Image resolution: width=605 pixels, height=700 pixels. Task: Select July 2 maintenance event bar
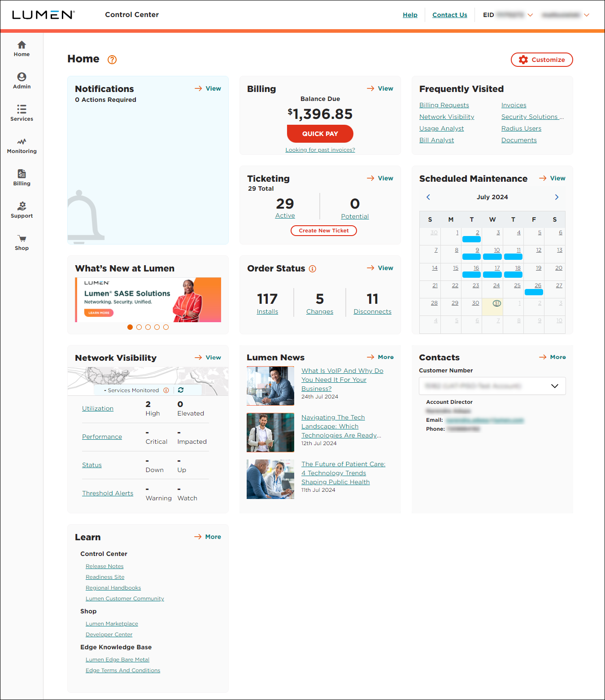[x=471, y=239]
